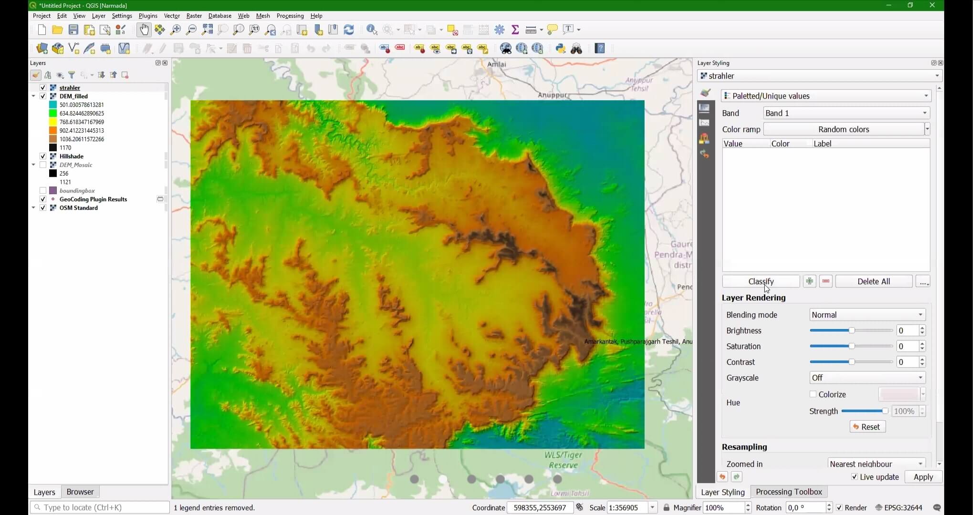Image resolution: width=980 pixels, height=515 pixels.
Task: Uncheck the Hillshade layer visibility
Action: (43, 156)
